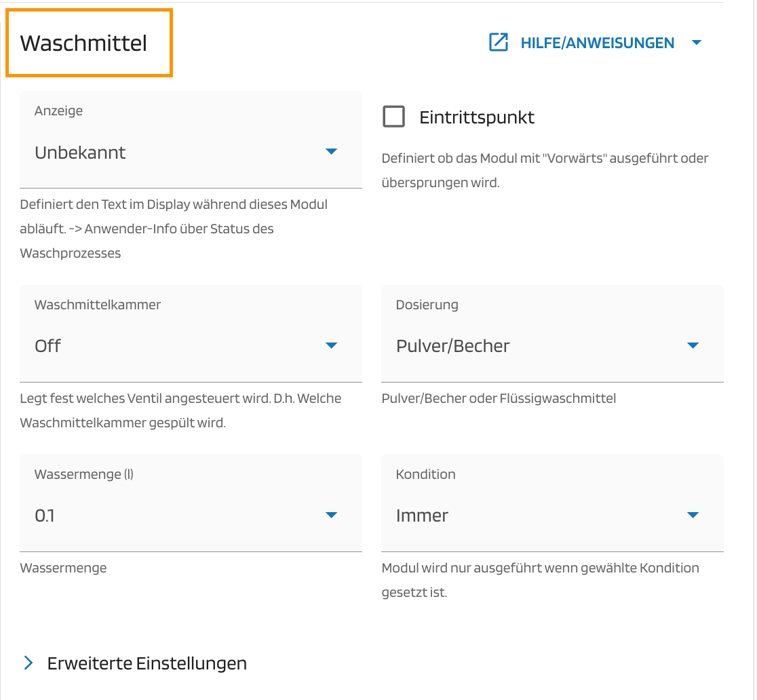This screenshot has width=757, height=700.
Task: Enable the Eintrittspunkt checkbox
Action: (394, 117)
